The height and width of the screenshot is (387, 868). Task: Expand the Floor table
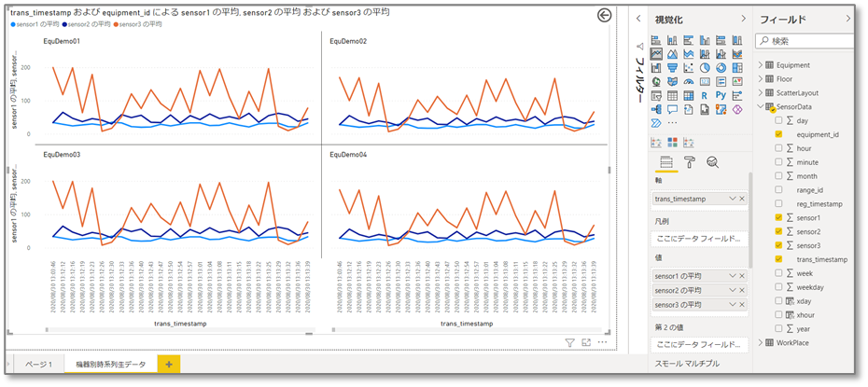[761, 78]
